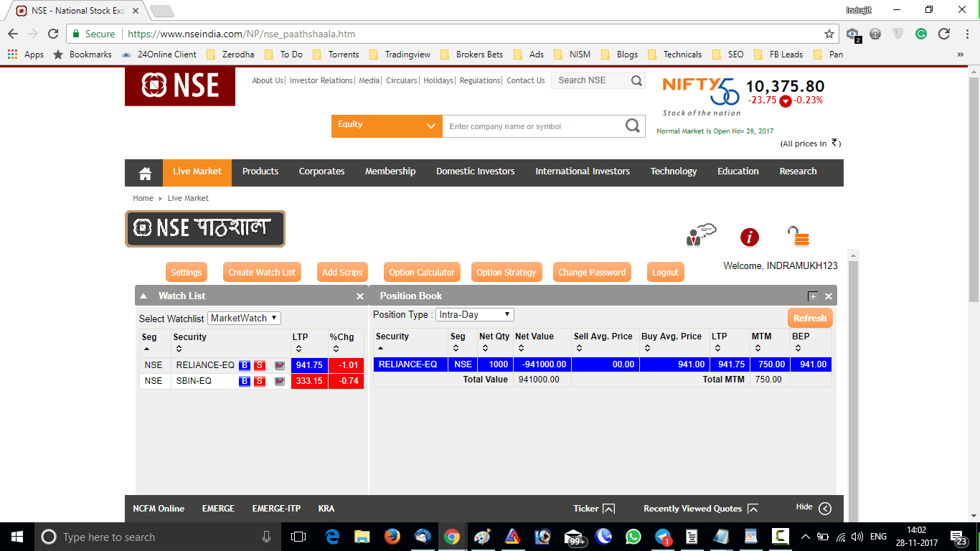
Task: Open the NCFM Online footer link
Action: coord(159,509)
